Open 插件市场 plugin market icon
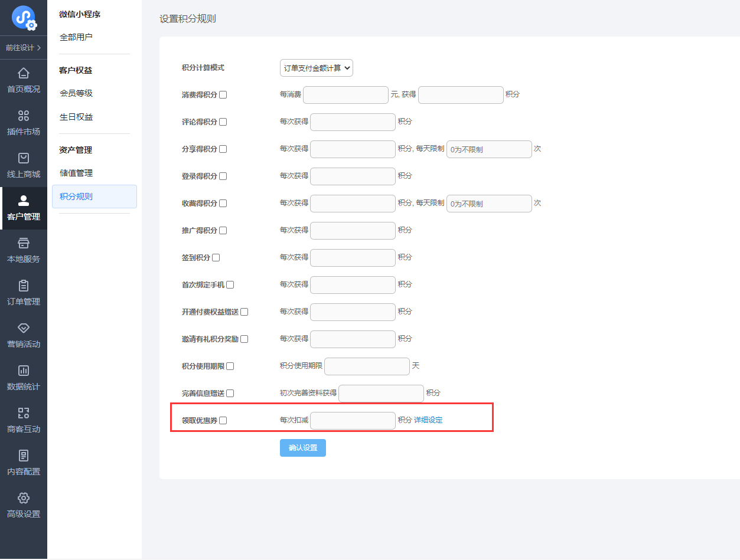 pos(24,116)
